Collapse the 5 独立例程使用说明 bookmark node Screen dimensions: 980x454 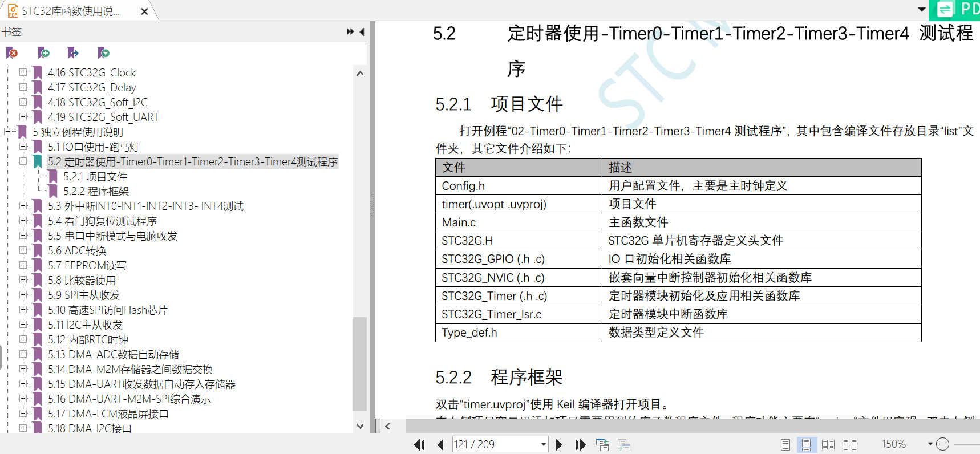point(8,132)
